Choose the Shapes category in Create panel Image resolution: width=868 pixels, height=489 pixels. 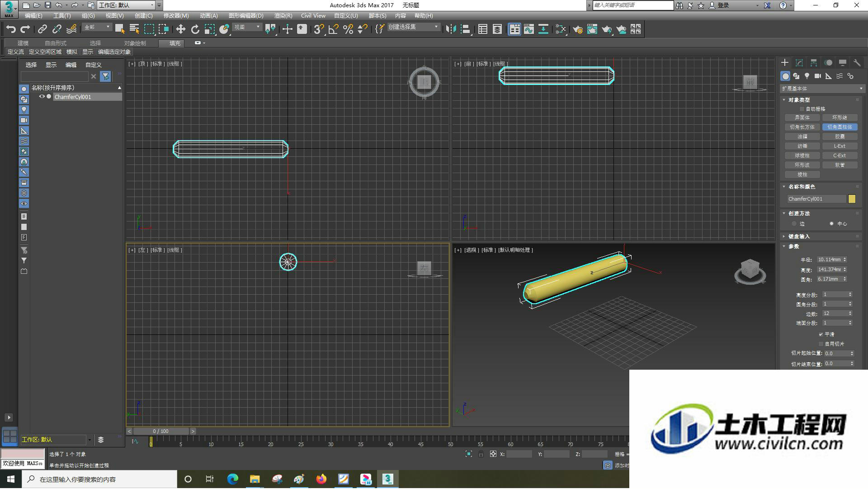pos(796,76)
